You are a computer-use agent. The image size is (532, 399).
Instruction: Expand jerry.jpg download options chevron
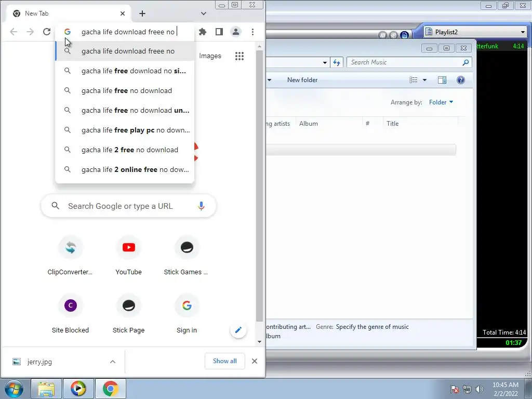(113, 362)
